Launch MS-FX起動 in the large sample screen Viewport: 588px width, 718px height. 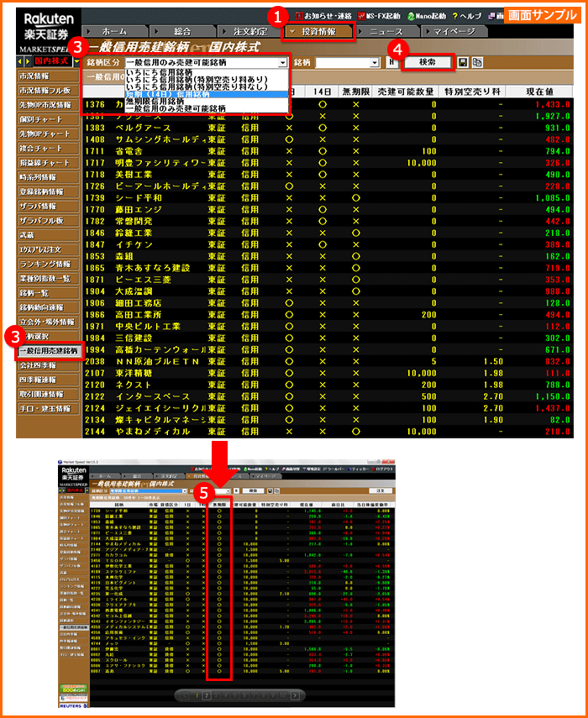[379, 17]
